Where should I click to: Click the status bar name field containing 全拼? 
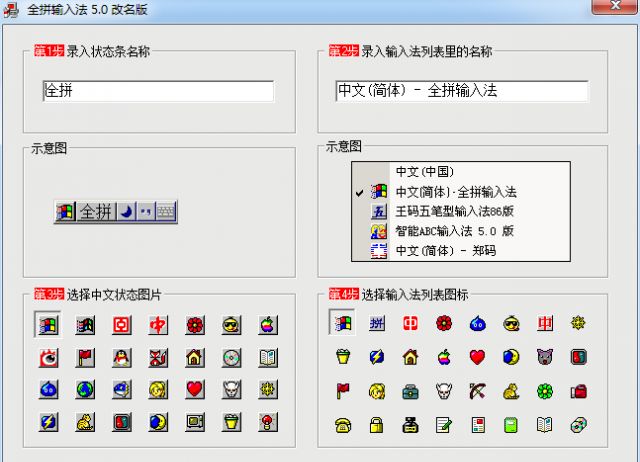tap(158, 91)
